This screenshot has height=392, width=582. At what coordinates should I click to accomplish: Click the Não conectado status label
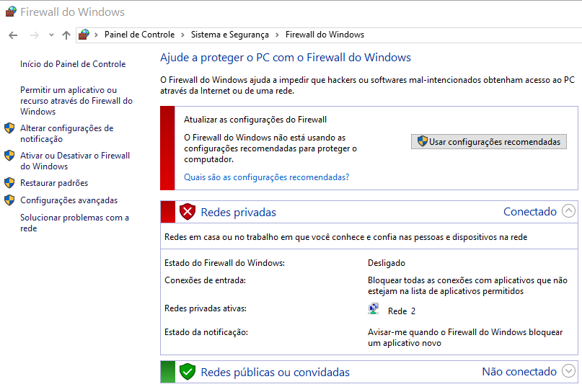click(519, 371)
